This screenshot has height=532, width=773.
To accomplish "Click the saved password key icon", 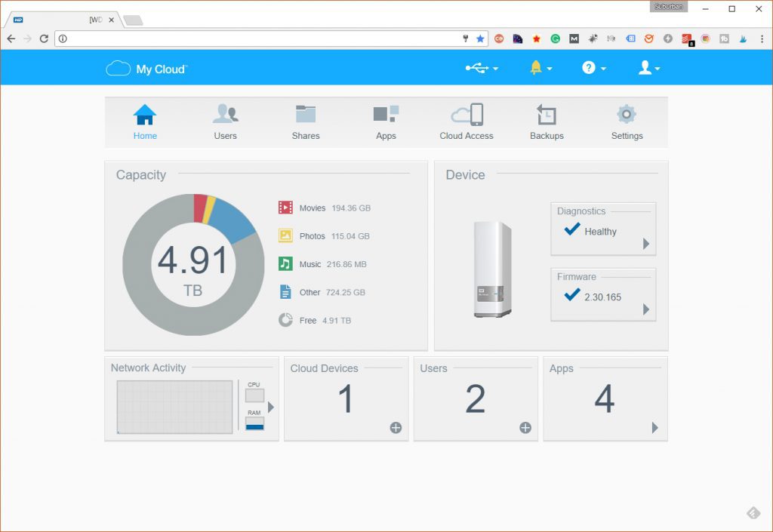I will [465, 38].
